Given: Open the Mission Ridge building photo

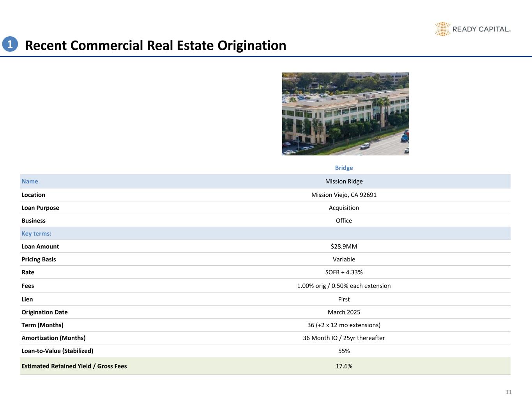Looking at the screenshot, I should 345,114.
